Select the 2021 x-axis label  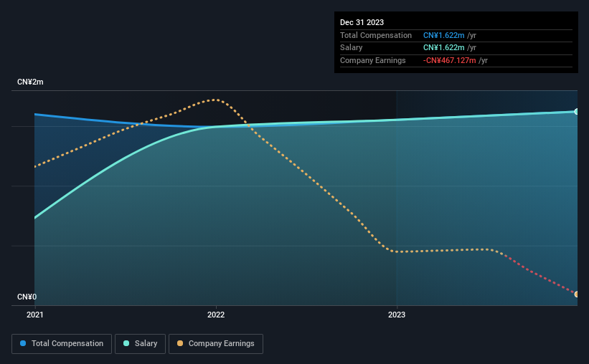coord(35,315)
